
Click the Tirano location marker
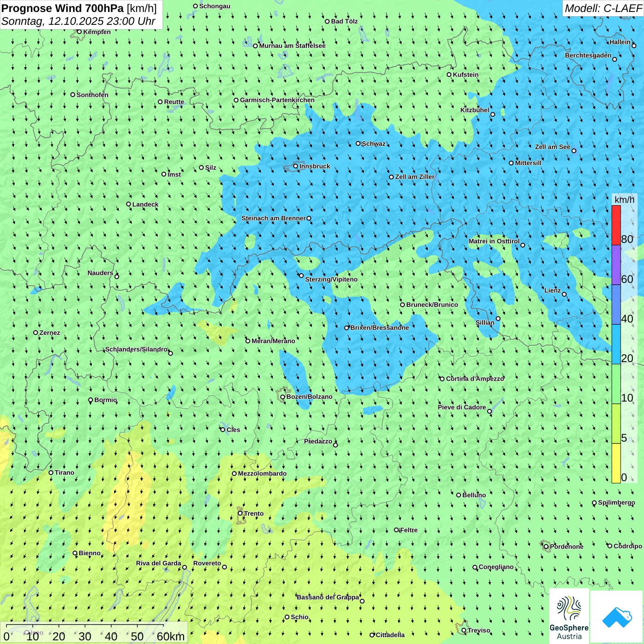(x=51, y=472)
